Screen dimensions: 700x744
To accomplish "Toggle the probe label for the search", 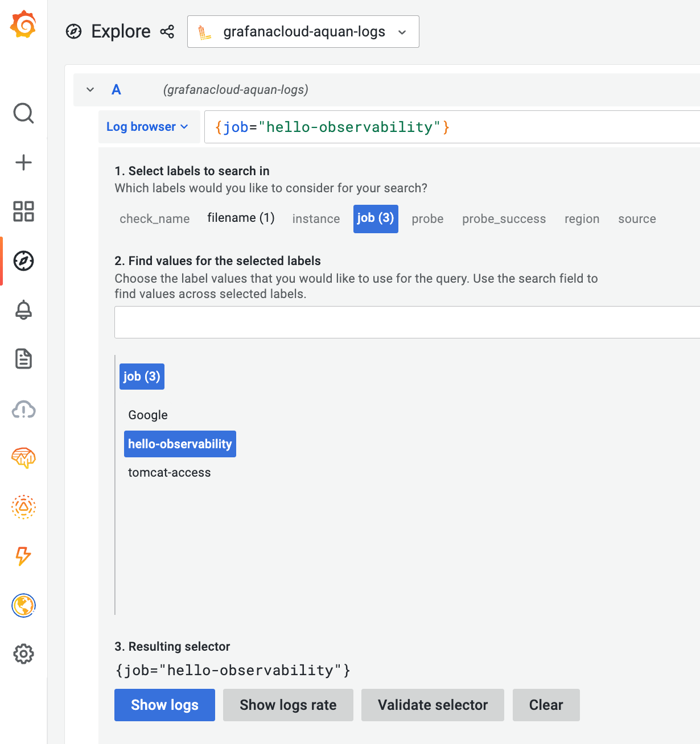I will pos(427,218).
